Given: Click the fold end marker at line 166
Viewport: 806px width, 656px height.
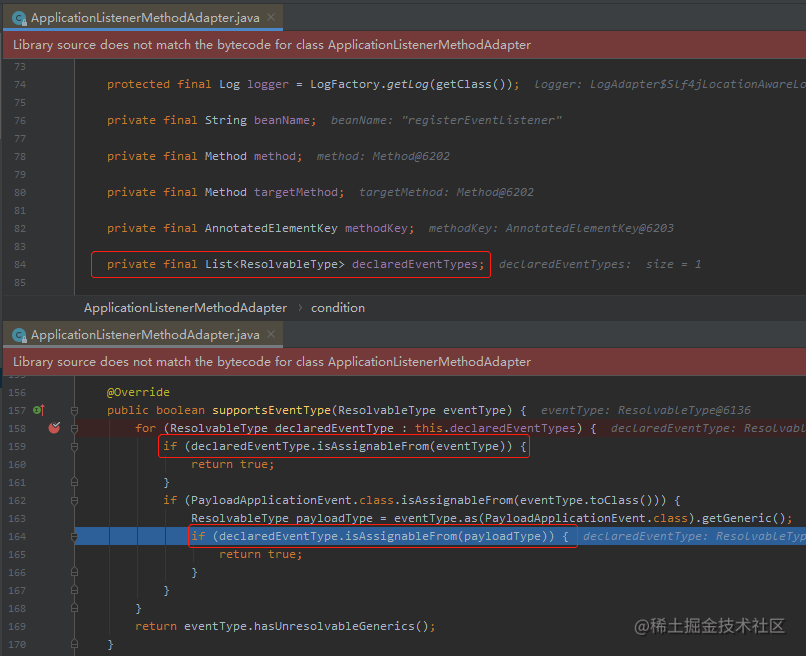Looking at the screenshot, I should click(75, 572).
